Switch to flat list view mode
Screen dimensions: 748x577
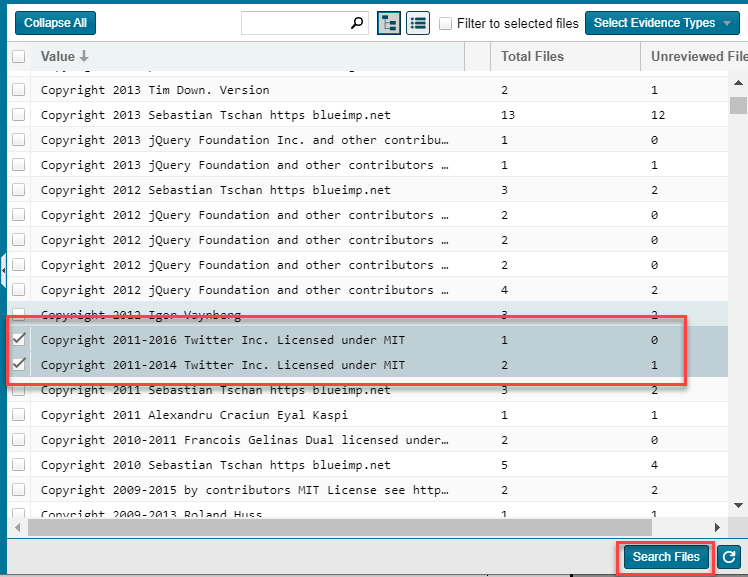pyautogui.click(x=418, y=23)
